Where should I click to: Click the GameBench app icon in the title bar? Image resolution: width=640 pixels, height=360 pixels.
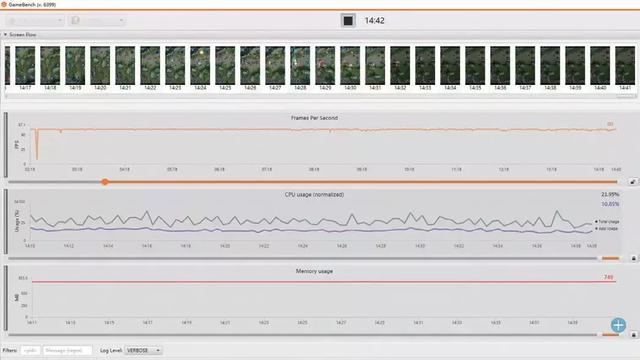pos(3,4)
